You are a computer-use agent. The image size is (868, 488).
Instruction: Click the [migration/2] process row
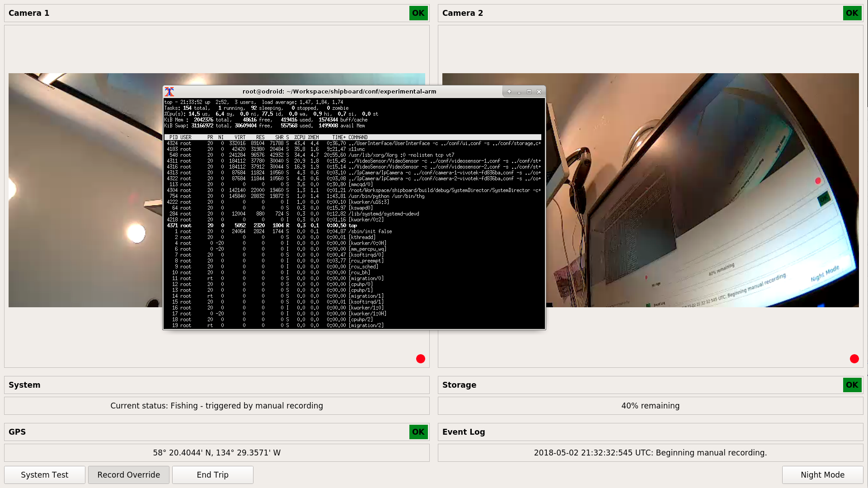353,325
